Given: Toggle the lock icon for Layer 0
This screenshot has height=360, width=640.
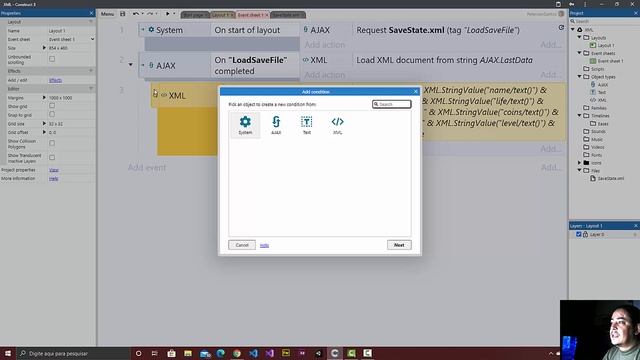Looking at the screenshot, I should tap(585, 234).
